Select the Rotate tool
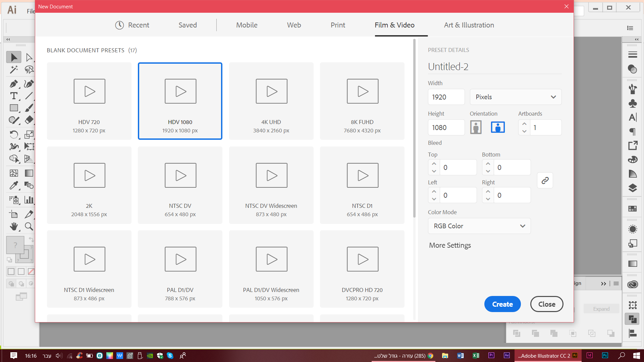Viewport: 644px width, 362px height. 14,134
